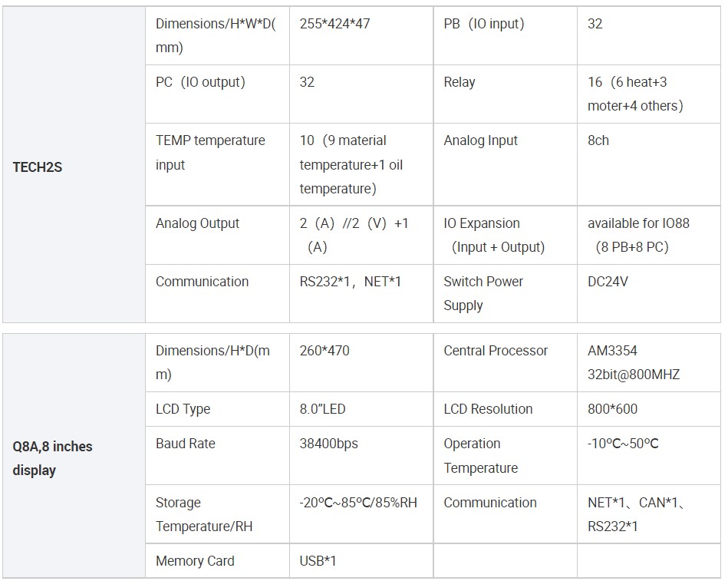
Task: Select the Central Processor label
Action: (x=496, y=351)
